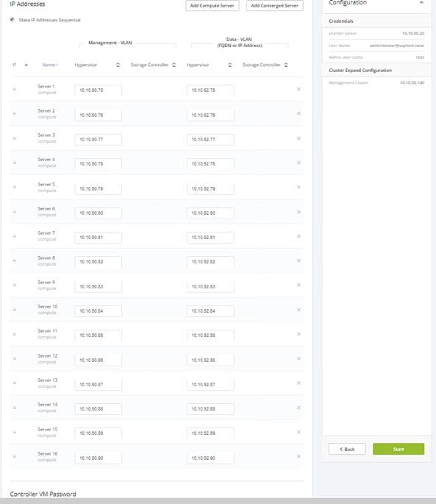Grab the drag handle of Server 13

click(15, 383)
